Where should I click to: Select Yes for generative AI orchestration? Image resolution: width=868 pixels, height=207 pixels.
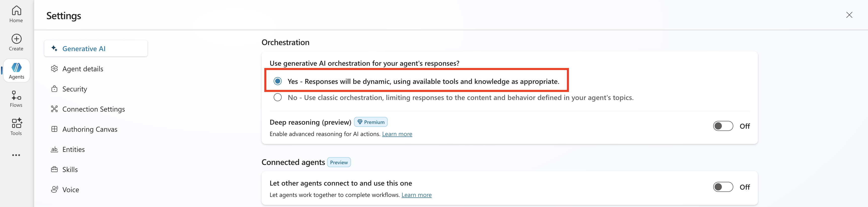[x=278, y=81]
